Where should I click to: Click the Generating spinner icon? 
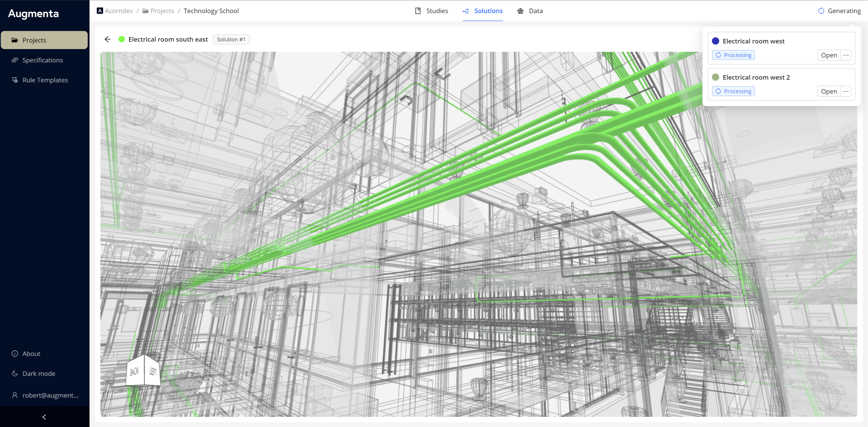[821, 11]
